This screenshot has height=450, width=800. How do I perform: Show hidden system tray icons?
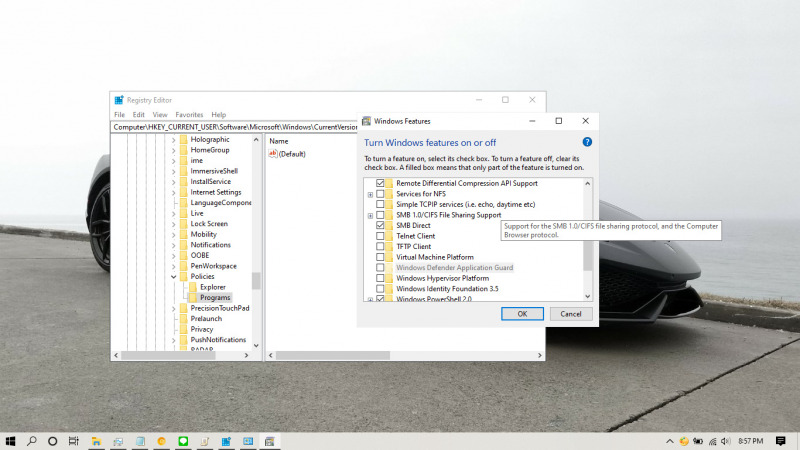(670, 441)
